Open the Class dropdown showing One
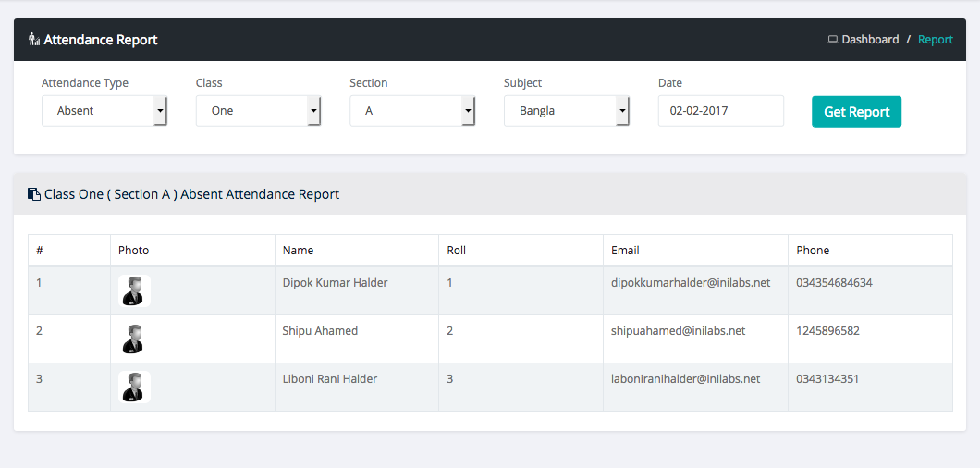Screen dimensions: 980x468 point(258,111)
